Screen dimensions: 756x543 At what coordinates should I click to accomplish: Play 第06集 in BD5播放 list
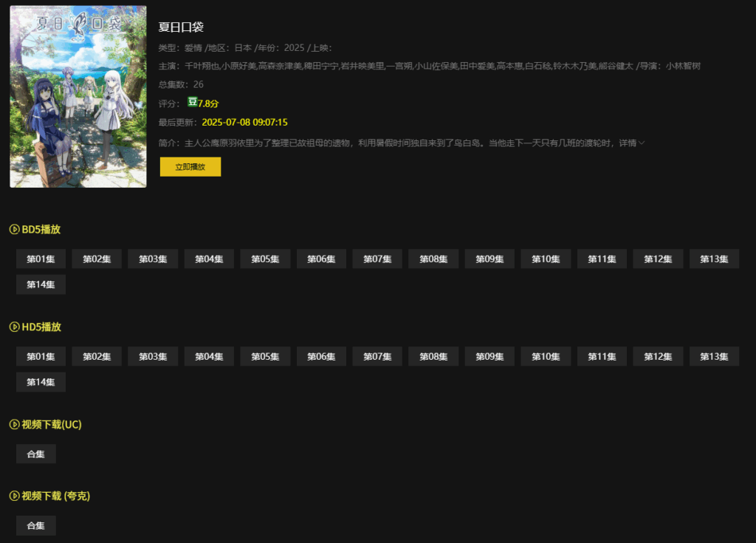point(322,259)
